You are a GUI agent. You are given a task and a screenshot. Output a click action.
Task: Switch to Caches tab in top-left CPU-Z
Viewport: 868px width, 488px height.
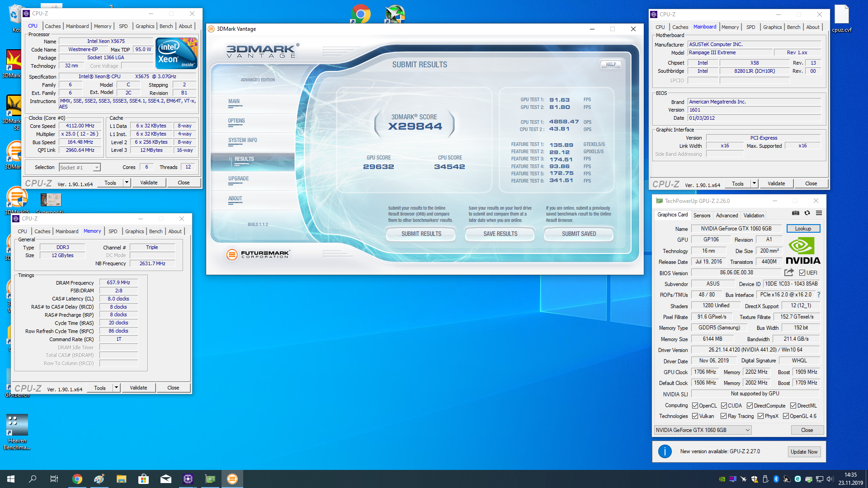pyautogui.click(x=52, y=26)
